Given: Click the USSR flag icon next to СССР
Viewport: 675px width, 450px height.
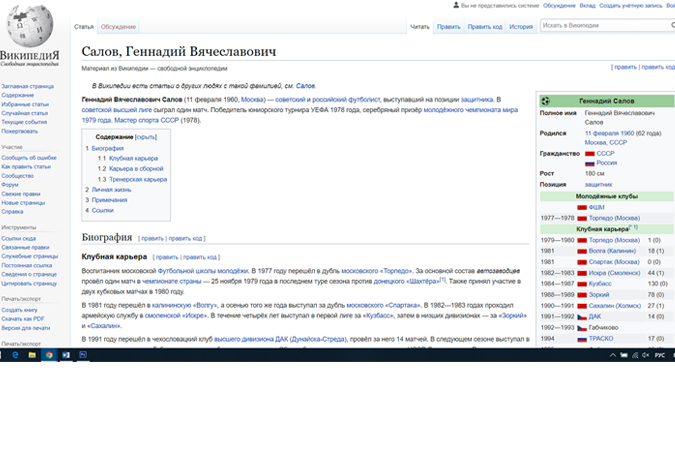Looking at the screenshot, I should [x=590, y=153].
